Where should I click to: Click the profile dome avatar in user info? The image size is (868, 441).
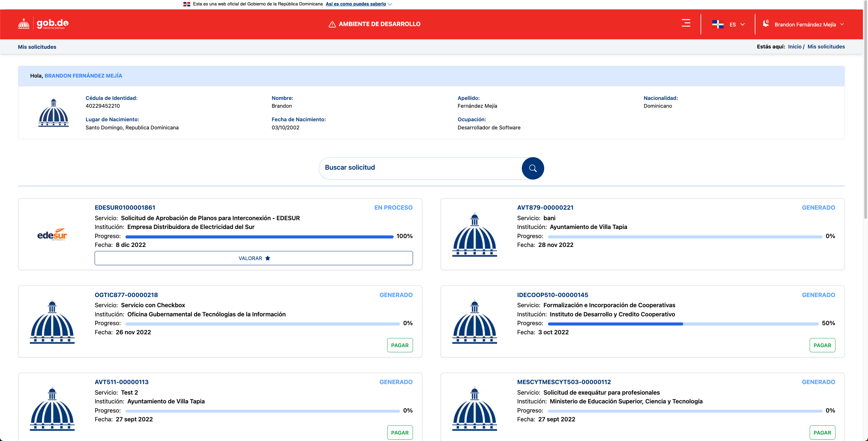click(x=54, y=112)
